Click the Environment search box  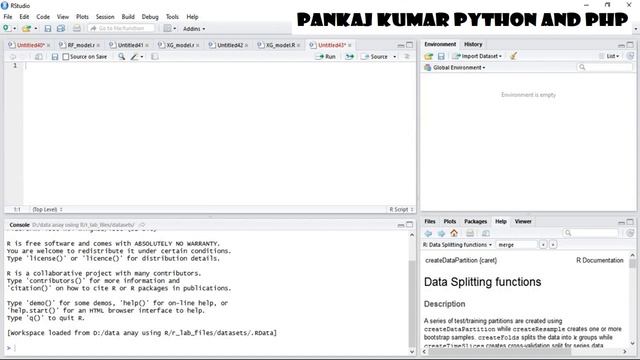(604, 67)
